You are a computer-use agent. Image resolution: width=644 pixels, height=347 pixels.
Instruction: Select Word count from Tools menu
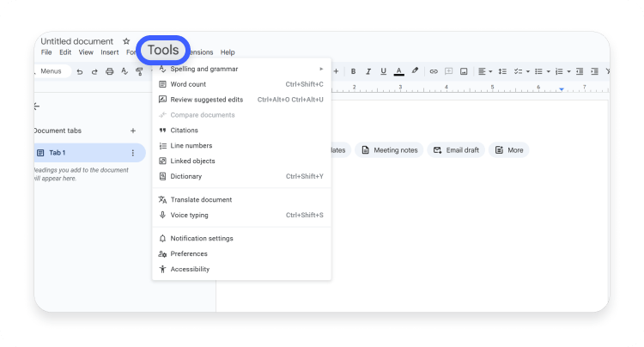241,84
